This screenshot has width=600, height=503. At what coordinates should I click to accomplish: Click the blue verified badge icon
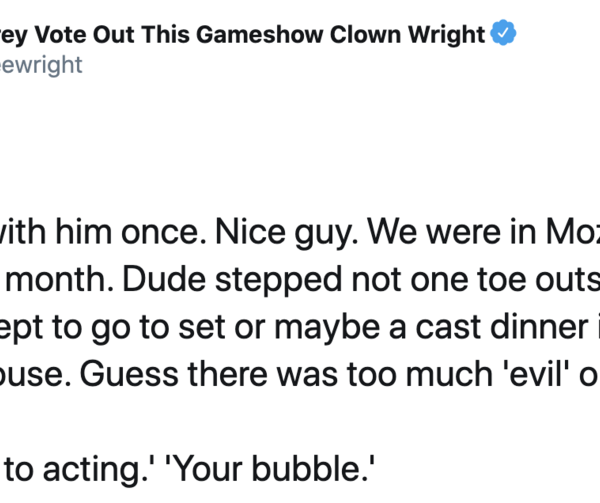(x=502, y=34)
